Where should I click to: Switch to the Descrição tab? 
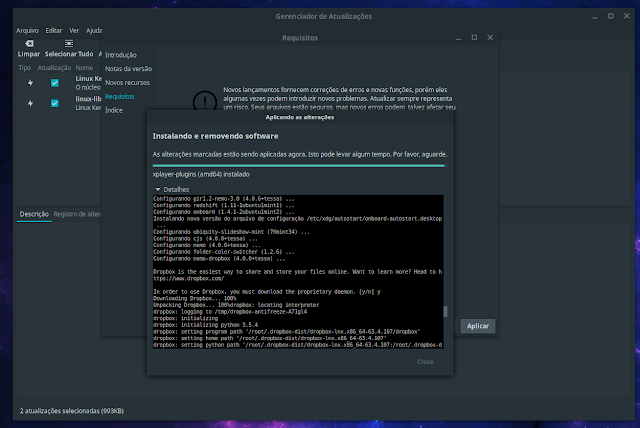pos(34,214)
